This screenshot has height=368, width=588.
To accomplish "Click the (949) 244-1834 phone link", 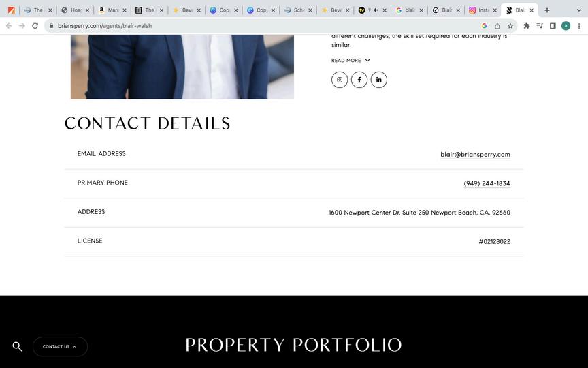I will 487,183.
